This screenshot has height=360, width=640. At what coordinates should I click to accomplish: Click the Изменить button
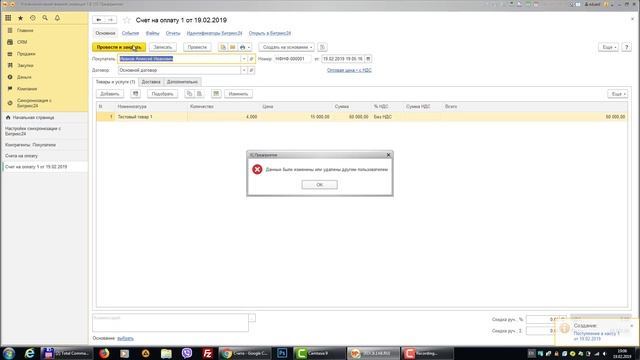coord(238,94)
